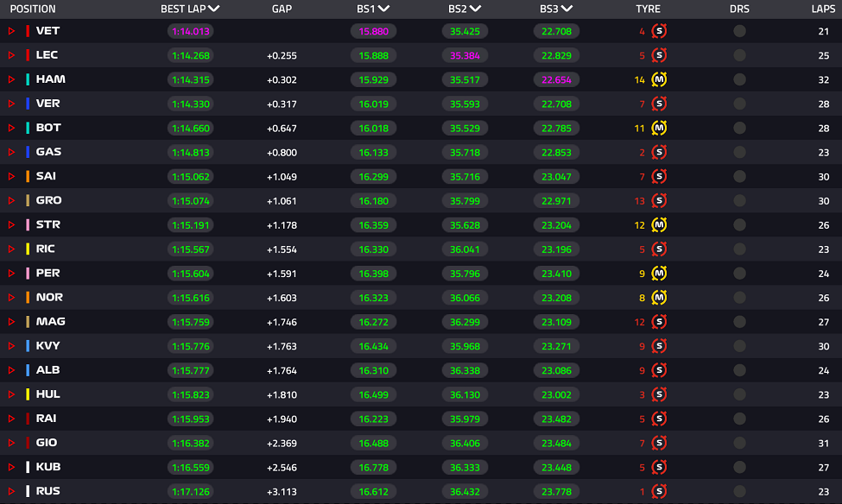The height and width of the screenshot is (504, 842).
Task: Click the soft tyre icon for GRO
Action: coord(659,200)
